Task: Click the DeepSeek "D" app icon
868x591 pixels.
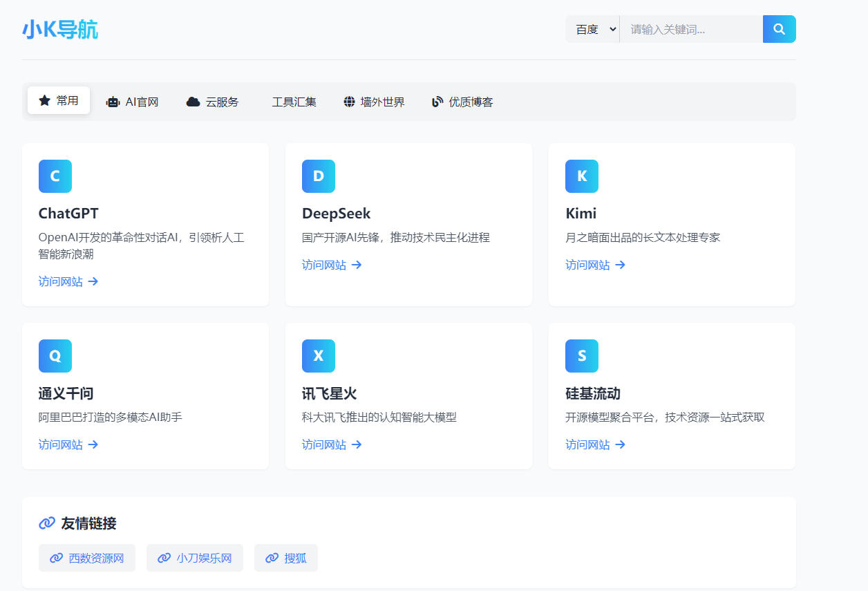Action: coord(318,176)
